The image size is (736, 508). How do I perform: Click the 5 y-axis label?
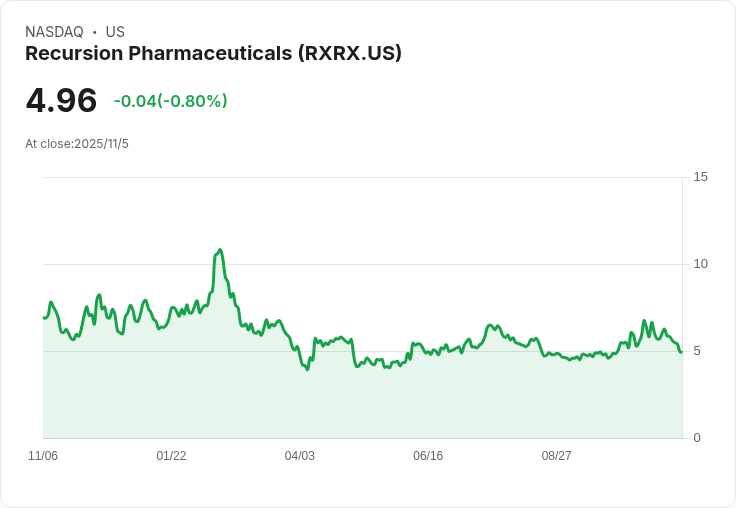pyautogui.click(x=697, y=351)
